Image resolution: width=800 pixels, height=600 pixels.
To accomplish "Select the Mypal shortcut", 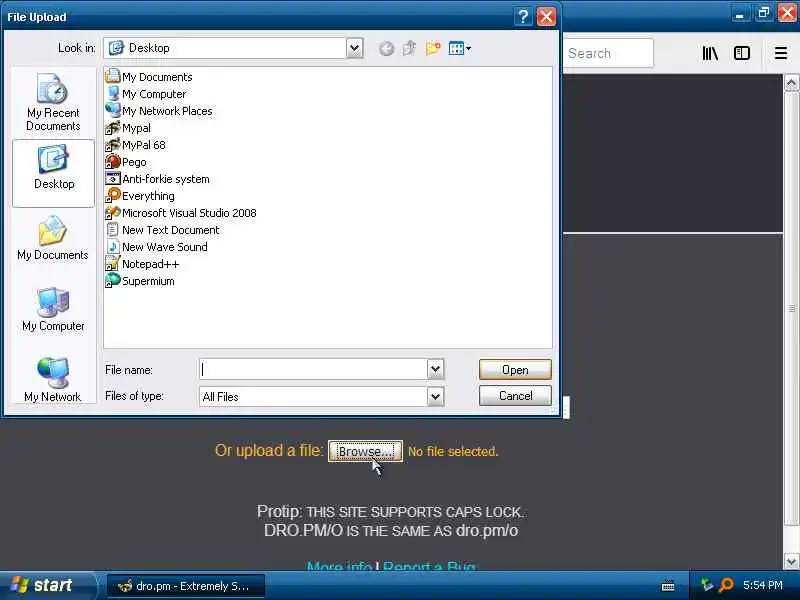I will pyautogui.click(x=128, y=128).
